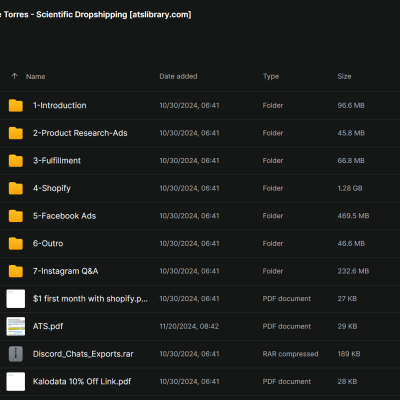Open the 4-Shopify folder name
This screenshot has height=400, width=400.
[x=52, y=188]
